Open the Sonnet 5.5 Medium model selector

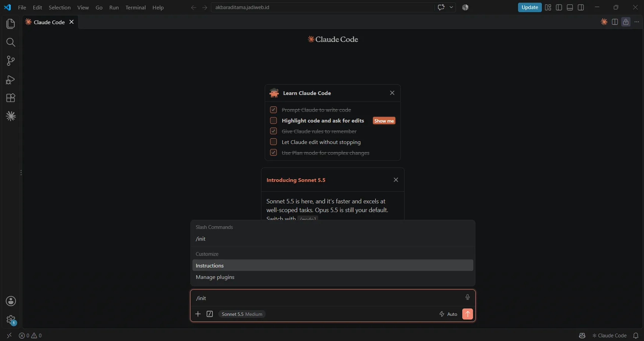pyautogui.click(x=242, y=314)
